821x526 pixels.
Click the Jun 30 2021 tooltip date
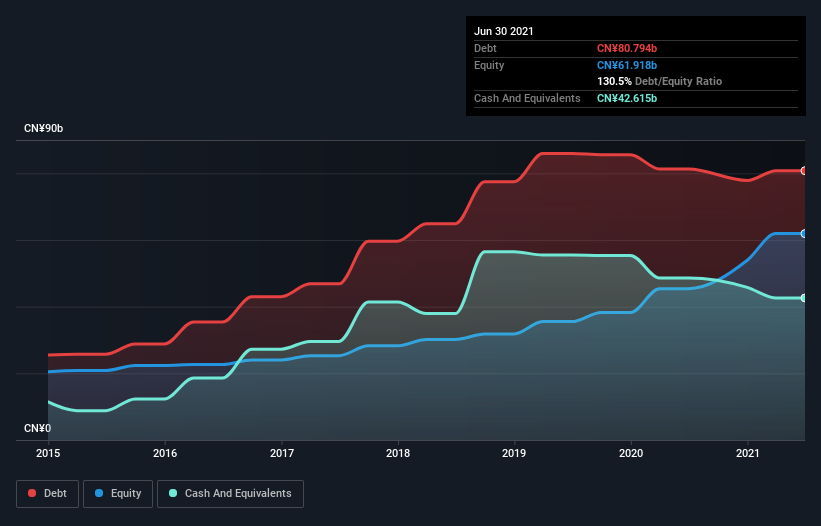coord(504,31)
